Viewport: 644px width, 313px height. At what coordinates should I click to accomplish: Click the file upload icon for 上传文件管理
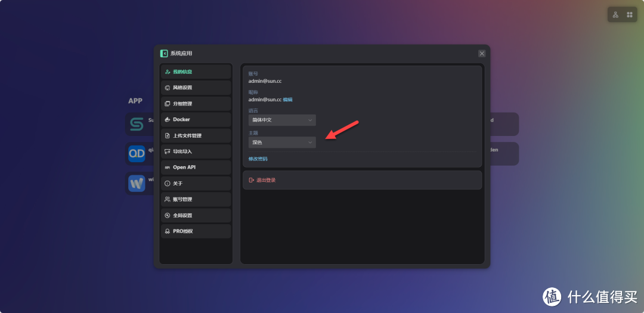click(x=167, y=135)
